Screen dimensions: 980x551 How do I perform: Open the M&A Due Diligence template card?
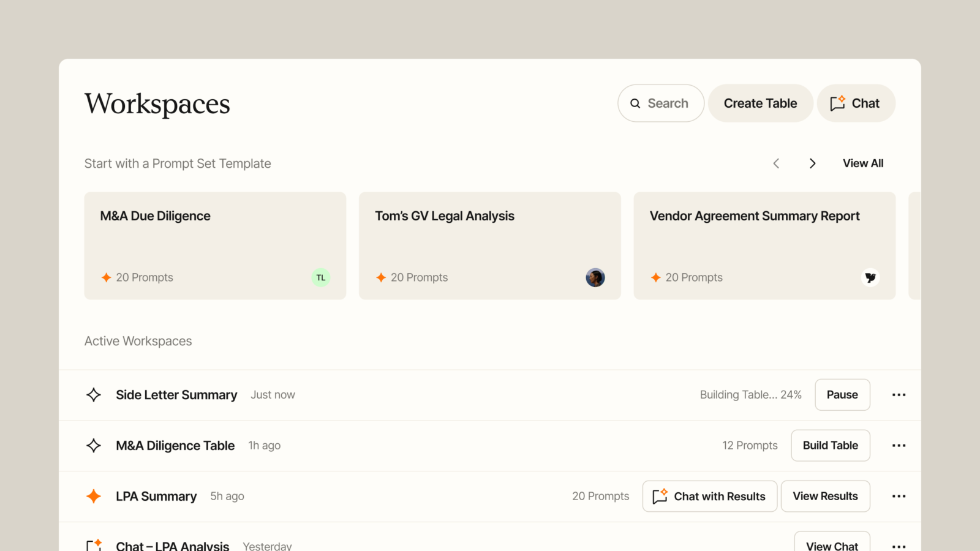(215, 246)
